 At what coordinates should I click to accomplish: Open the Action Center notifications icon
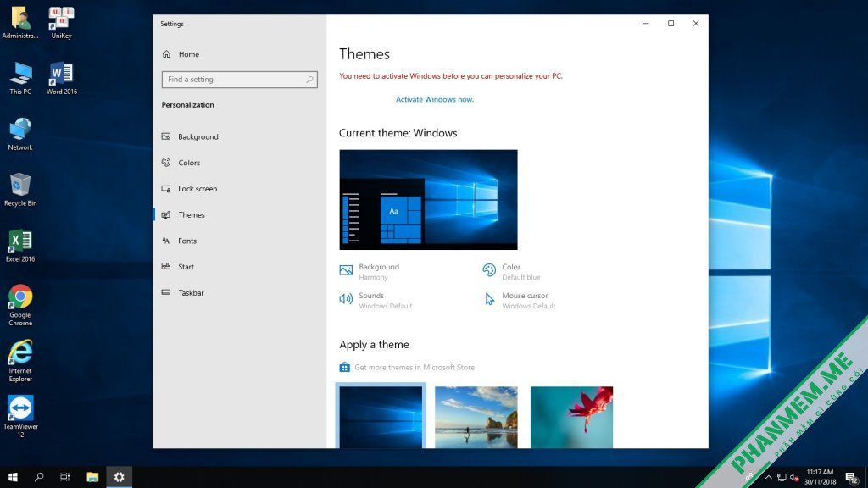tap(851, 477)
